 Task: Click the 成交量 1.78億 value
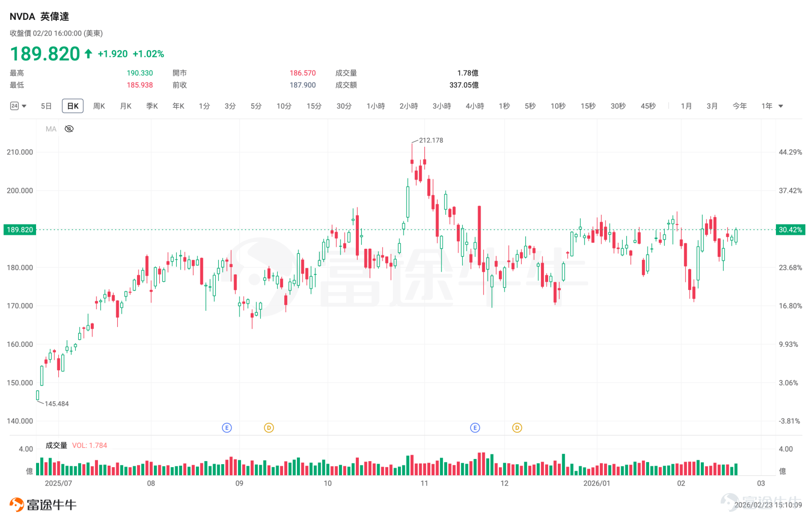point(468,73)
